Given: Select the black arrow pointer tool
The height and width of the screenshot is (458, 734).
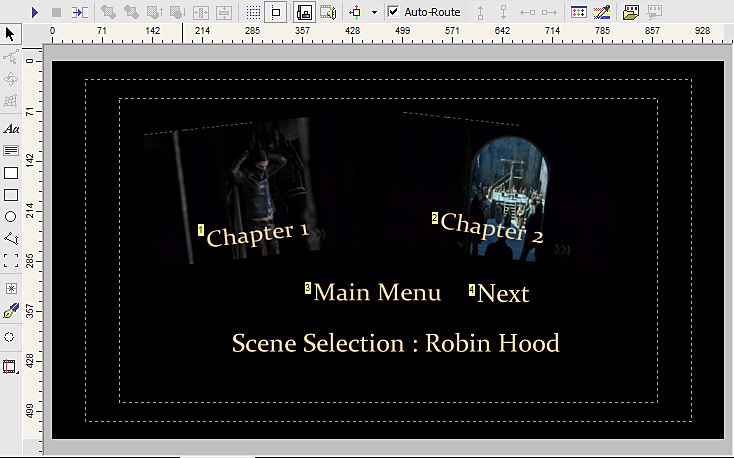Looking at the screenshot, I should (x=10, y=34).
